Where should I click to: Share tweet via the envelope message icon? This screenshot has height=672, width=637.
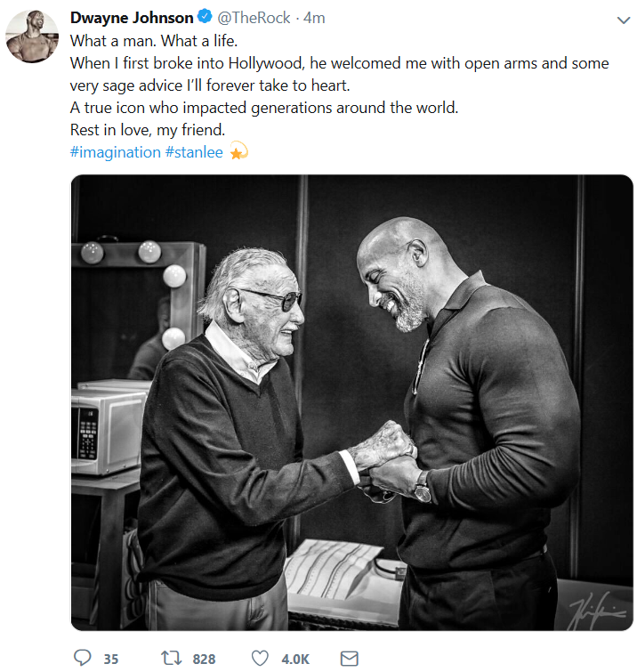(349, 659)
